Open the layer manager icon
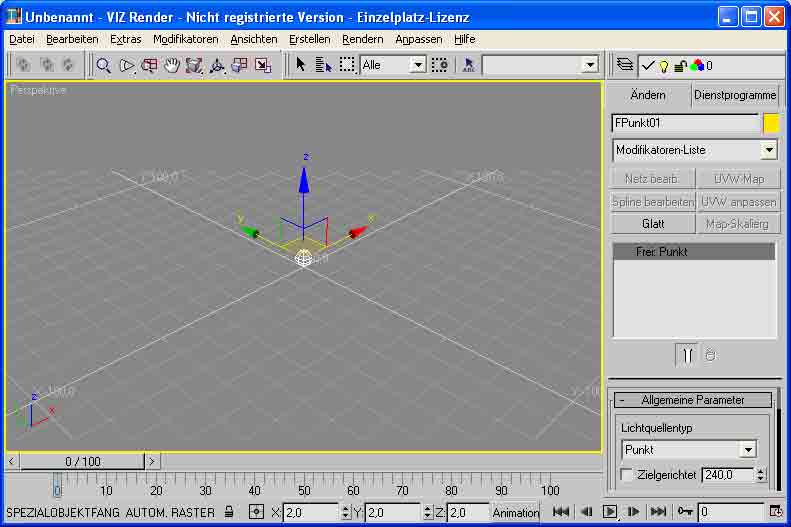 click(x=625, y=65)
